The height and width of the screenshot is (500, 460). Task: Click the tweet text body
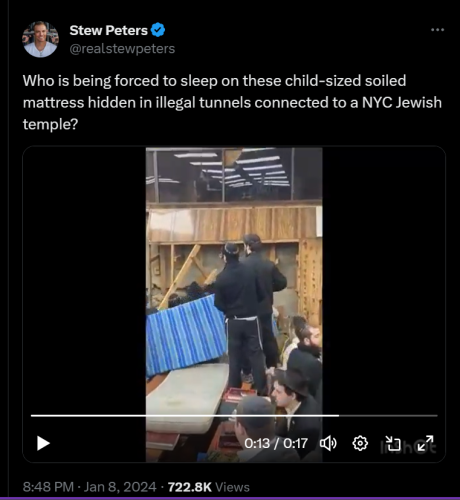[232, 102]
